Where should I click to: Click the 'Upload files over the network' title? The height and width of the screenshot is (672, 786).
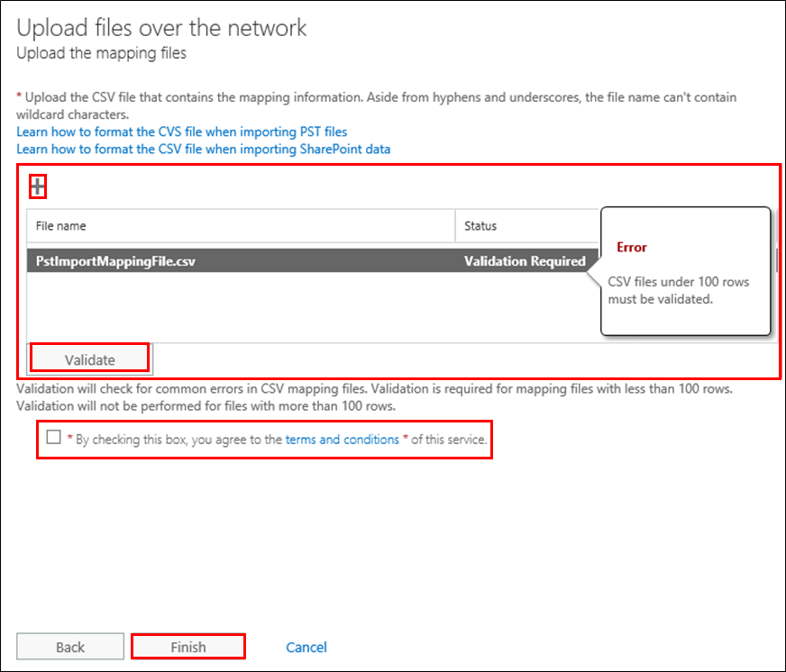(x=161, y=28)
